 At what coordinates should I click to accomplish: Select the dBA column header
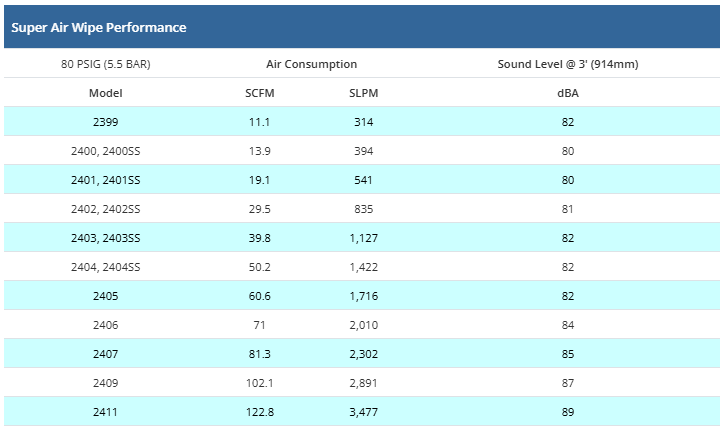(568, 93)
